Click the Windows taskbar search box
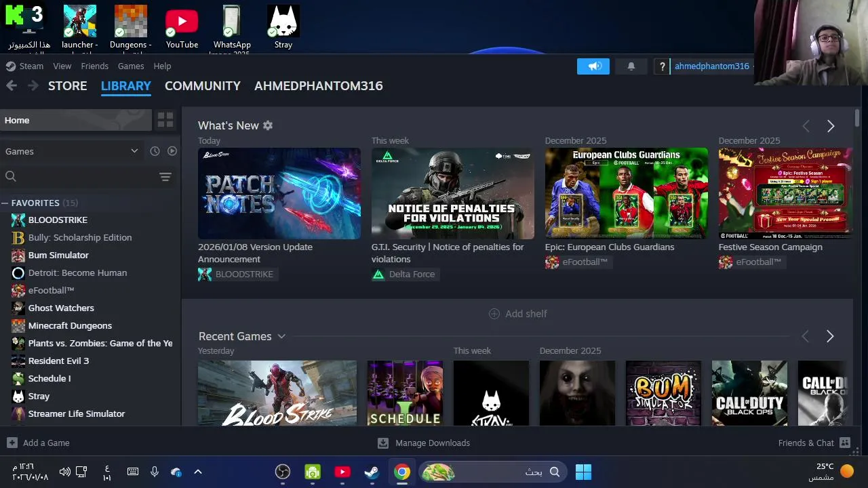The width and height of the screenshot is (868, 488). 494,472
